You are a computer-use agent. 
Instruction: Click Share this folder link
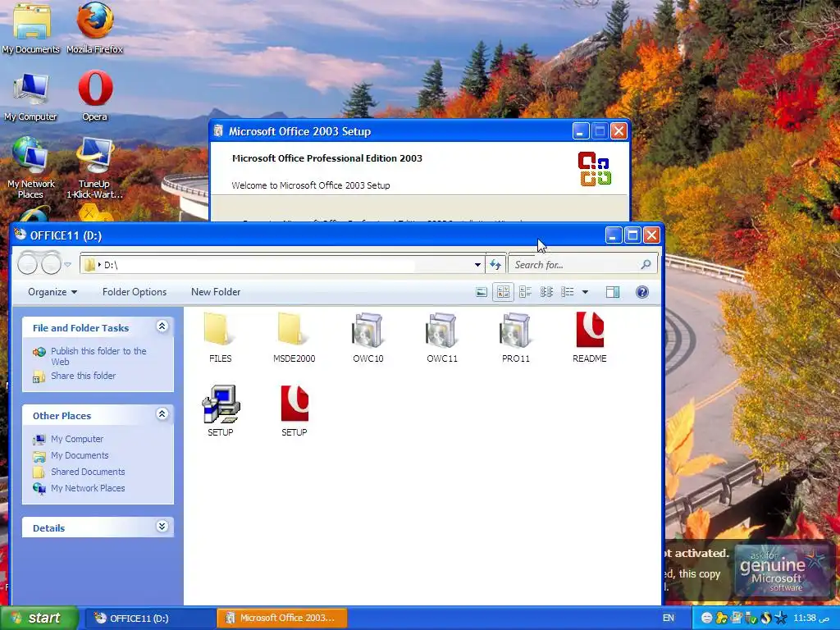pos(83,376)
